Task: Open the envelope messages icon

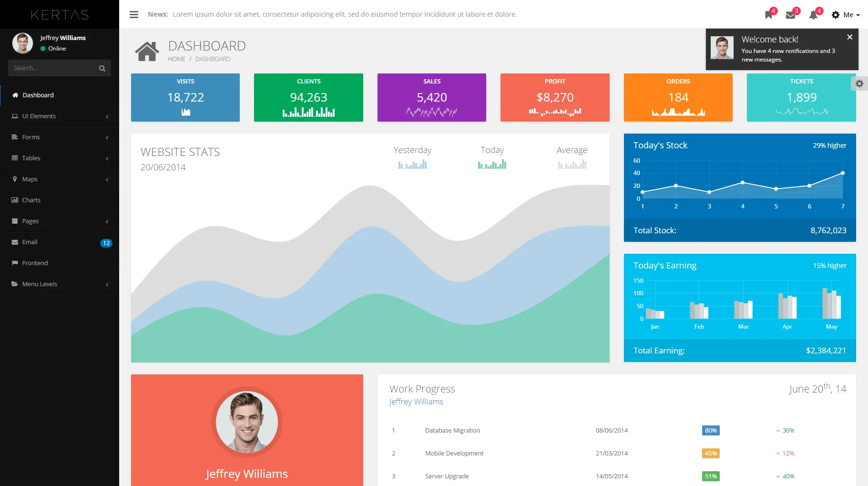Action: coord(790,15)
